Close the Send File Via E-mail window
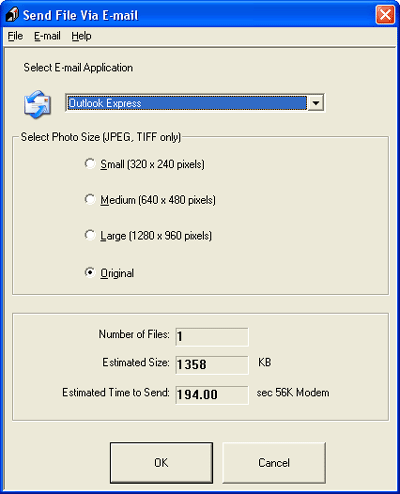The height and width of the screenshot is (494, 400). 385,15
